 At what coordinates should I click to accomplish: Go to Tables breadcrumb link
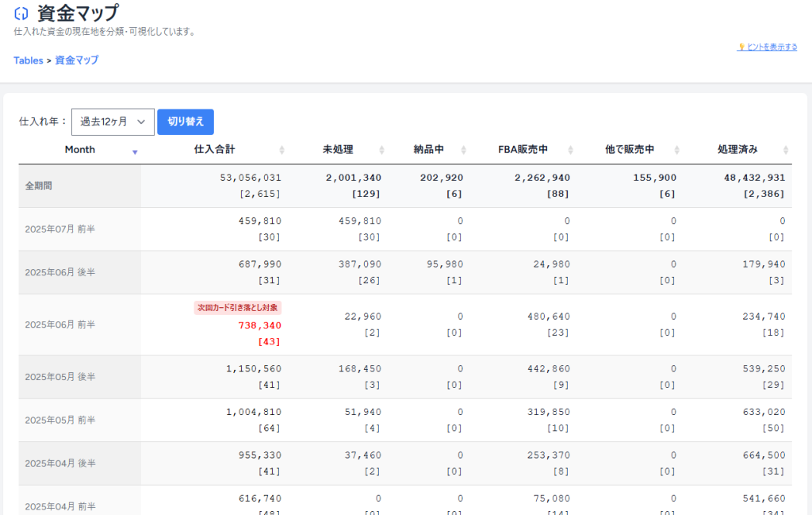point(28,60)
